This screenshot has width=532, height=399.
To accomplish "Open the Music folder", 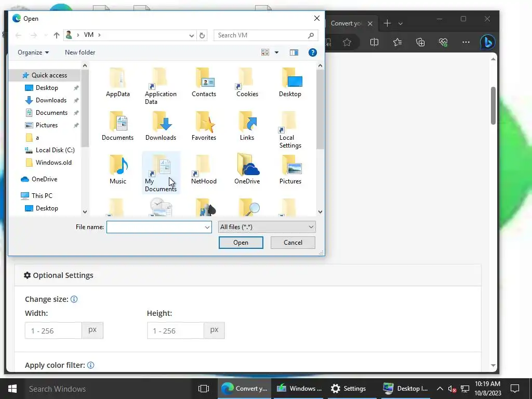I will (118, 170).
